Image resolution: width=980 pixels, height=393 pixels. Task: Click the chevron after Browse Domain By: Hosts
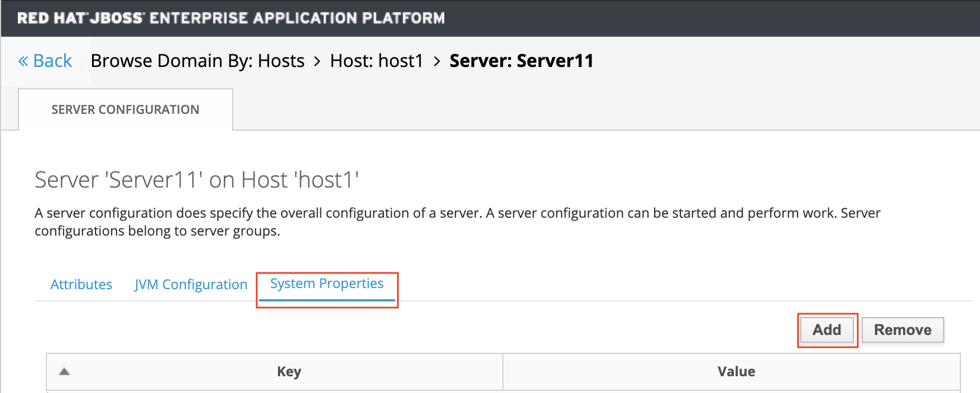tap(317, 61)
